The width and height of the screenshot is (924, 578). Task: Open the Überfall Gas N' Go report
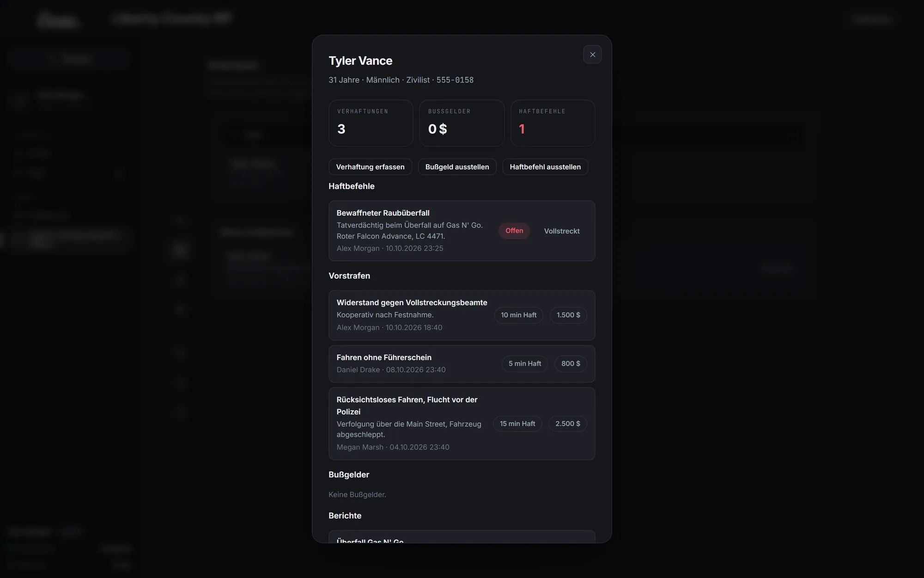462,537
